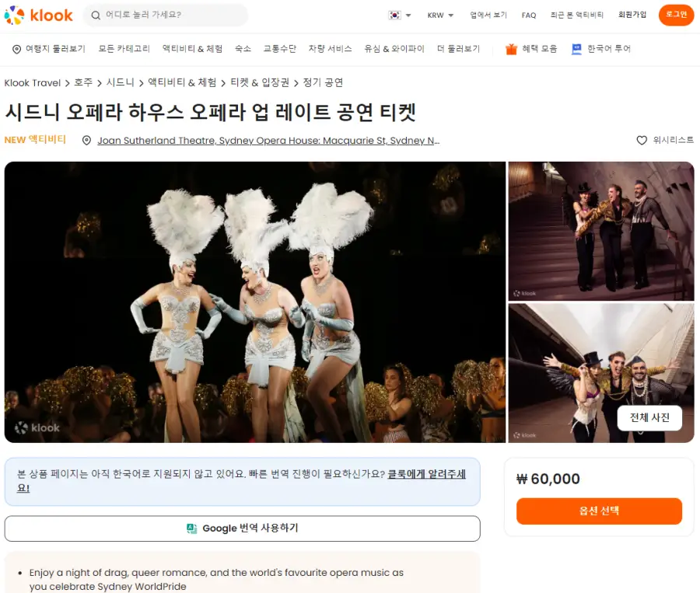Image resolution: width=700 pixels, height=593 pixels.
Task: Click the '₩ 60,000' price text
Action: 548,479
